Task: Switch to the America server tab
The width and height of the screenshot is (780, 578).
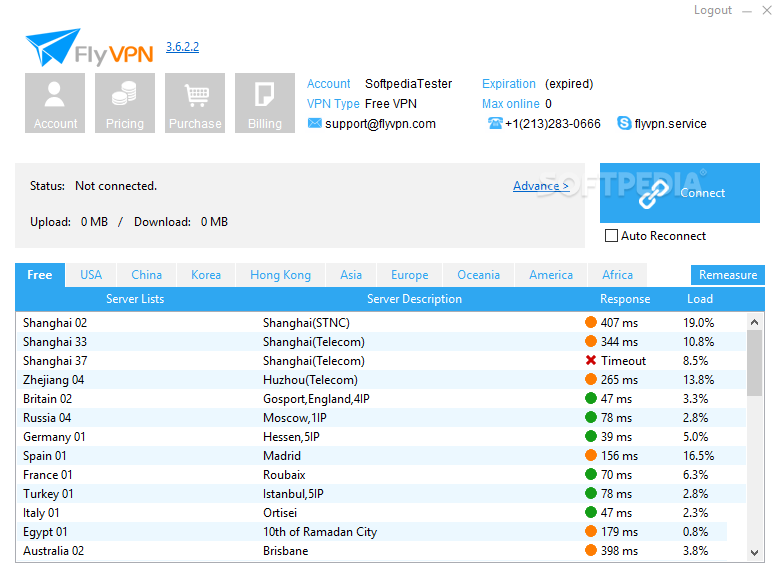Action: (x=551, y=275)
